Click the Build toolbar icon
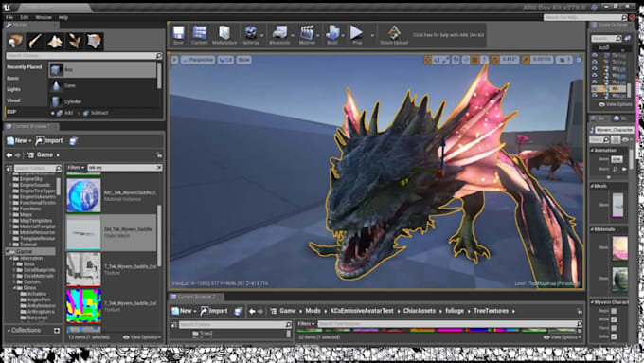 coord(332,34)
